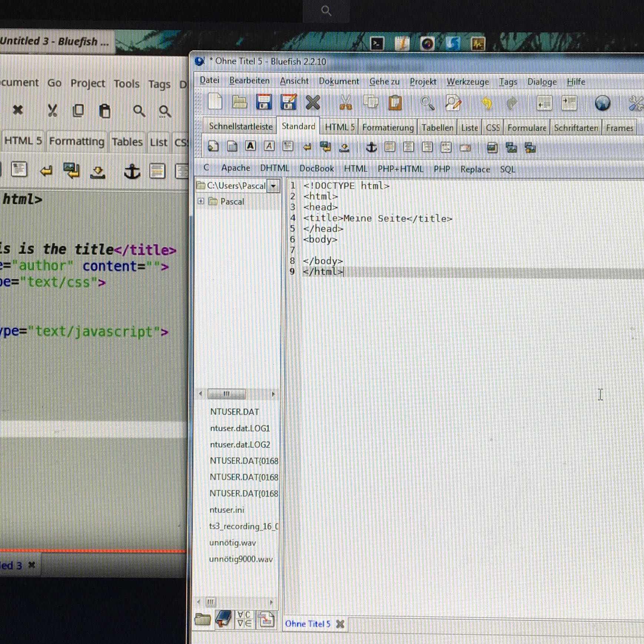644x644 pixels.
Task: Open the character map panel tab
Action: [x=244, y=619]
